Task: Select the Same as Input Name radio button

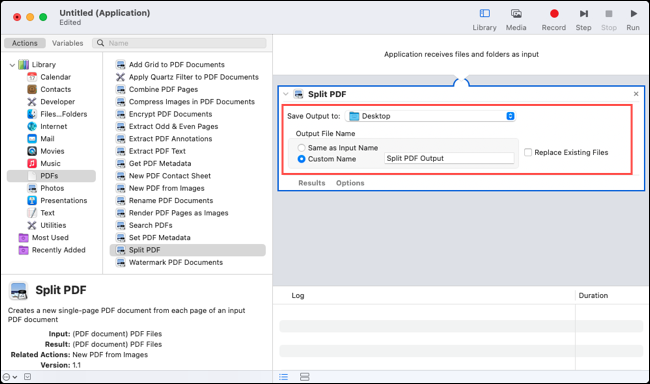Action: point(301,148)
